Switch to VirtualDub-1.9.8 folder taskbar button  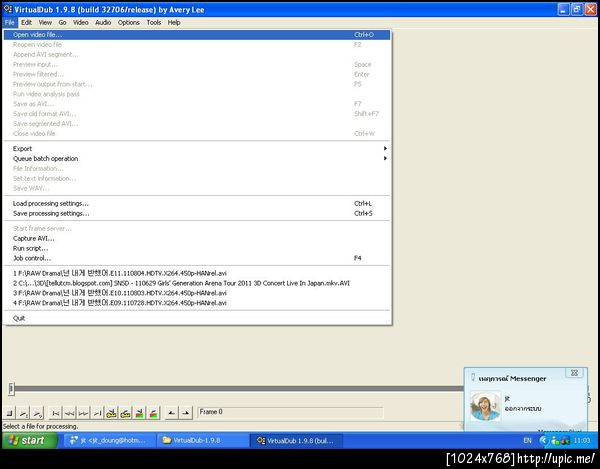[203, 440]
